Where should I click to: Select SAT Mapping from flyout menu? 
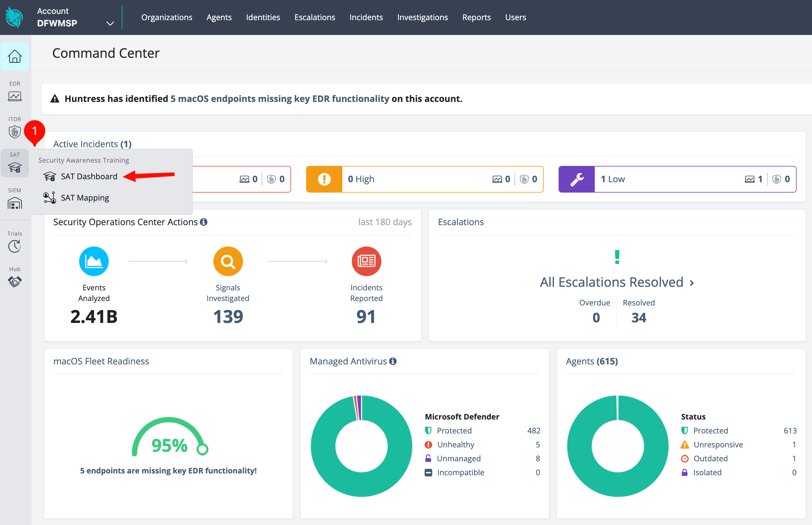[x=85, y=198]
